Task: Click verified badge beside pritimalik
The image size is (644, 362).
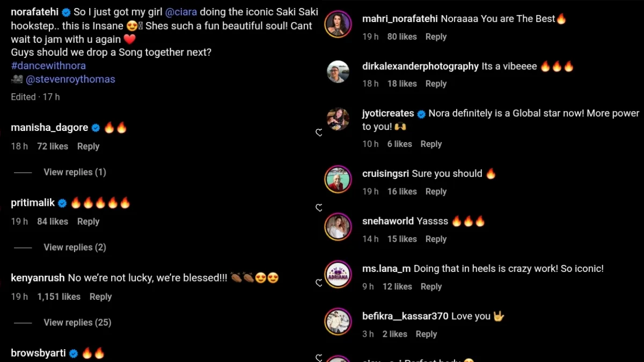Action: click(x=62, y=203)
